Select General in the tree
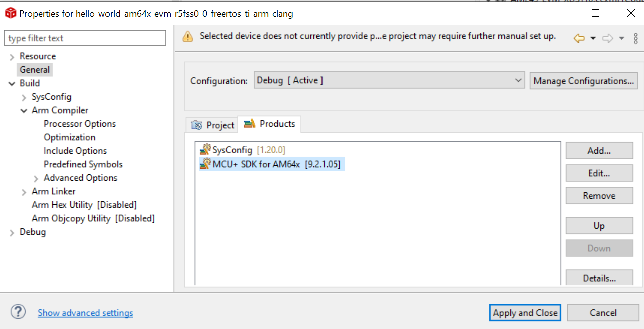The image size is (644, 329). tap(35, 70)
